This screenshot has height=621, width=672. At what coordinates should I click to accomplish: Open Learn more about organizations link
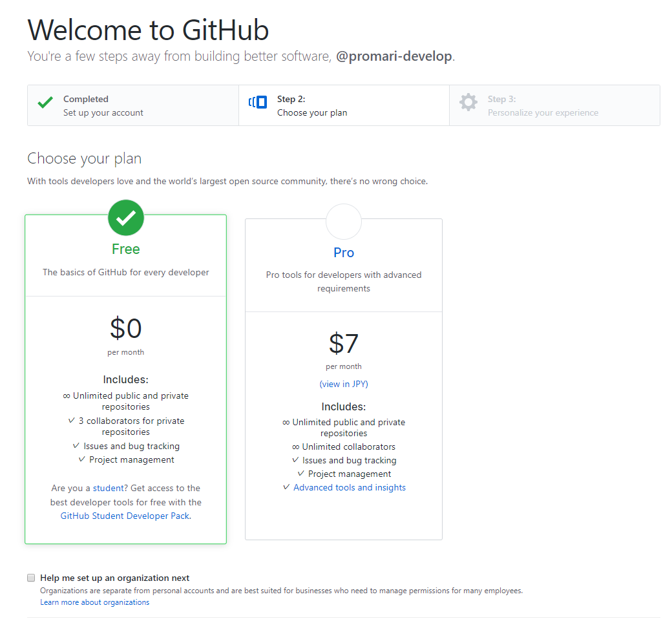(95, 602)
